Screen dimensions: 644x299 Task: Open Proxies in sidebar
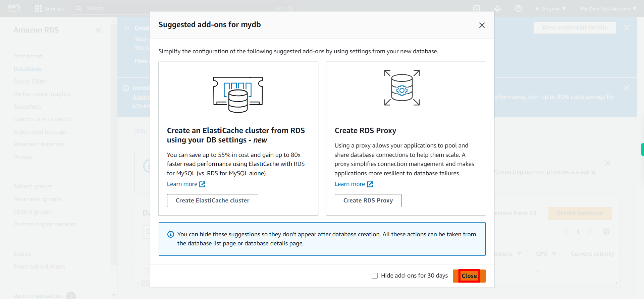click(x=23, y=157)
